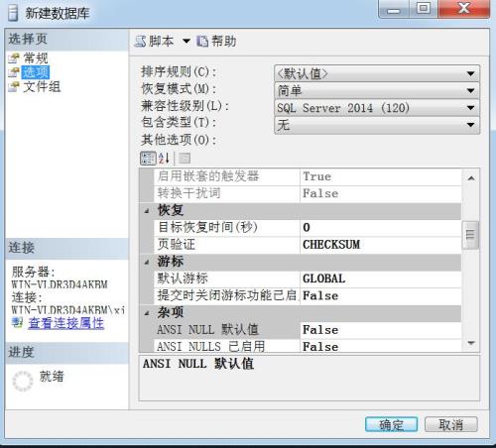
Task: Click the database icon in title bar
Action: (13, 13)
